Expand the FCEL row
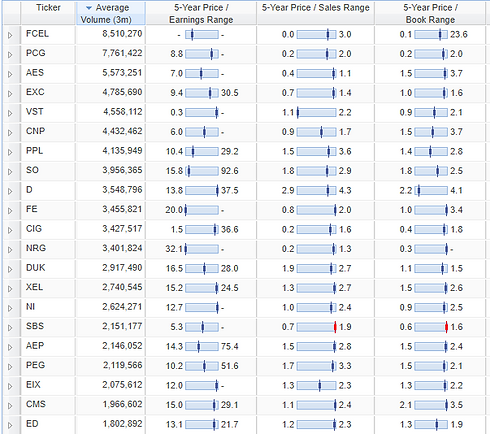 click(x=10, y=35)
